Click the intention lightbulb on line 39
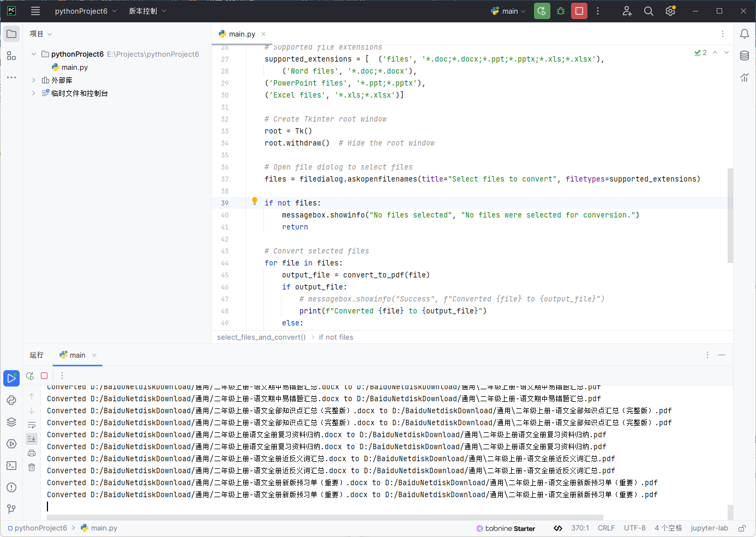Viewport: 756px width, 537px height. (255, 201)
